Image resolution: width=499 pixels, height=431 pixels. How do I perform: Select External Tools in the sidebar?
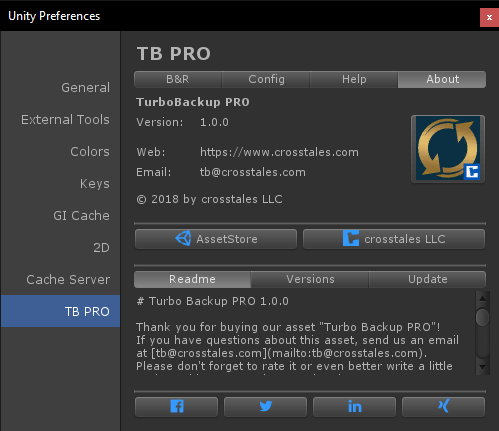[x=60, y=120]
